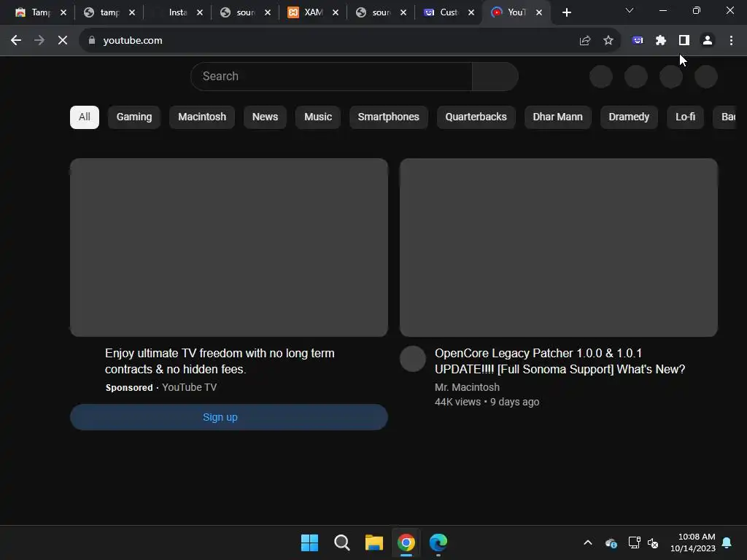Image resolution: width=747 pixels, height=560 pixels.
Task: Select the Smartphones filter chip
Action: point(388,117)
